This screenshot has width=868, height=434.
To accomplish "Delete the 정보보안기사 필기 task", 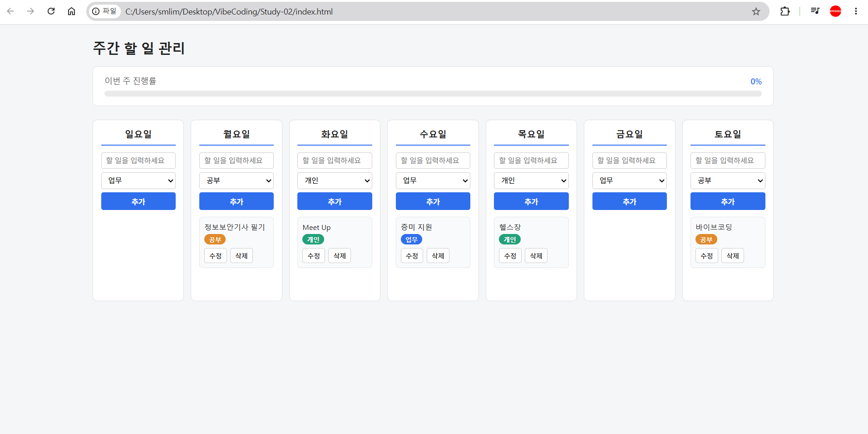I will pos(242,256).
